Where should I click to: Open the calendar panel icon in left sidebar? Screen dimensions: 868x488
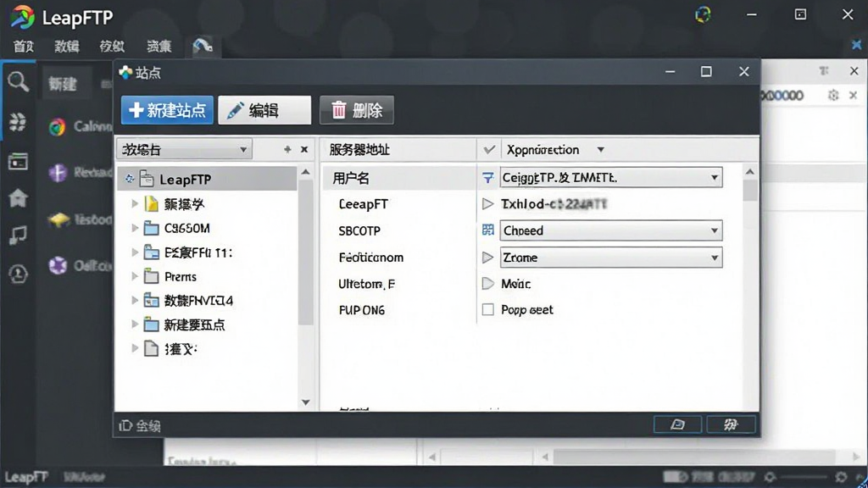pyautogui.click(x=18, y=162)
